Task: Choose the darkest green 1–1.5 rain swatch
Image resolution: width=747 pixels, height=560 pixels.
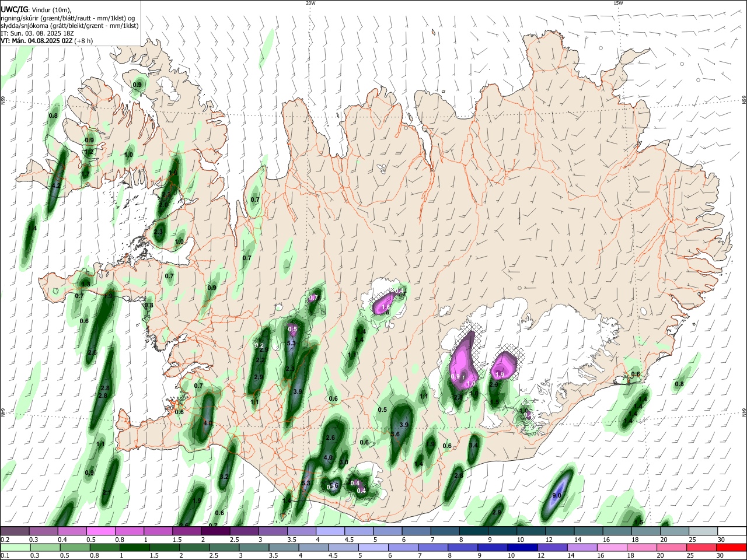Action: click(134, 548)
